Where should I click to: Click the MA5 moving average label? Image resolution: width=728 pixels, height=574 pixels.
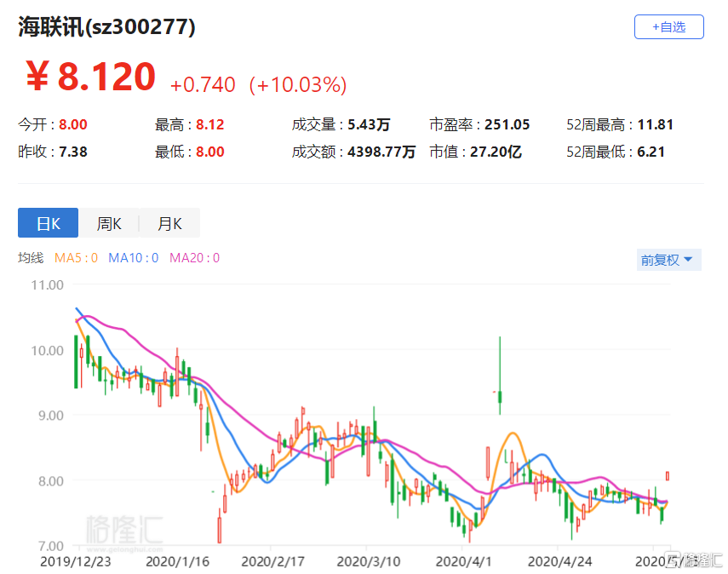coord(76,258)
